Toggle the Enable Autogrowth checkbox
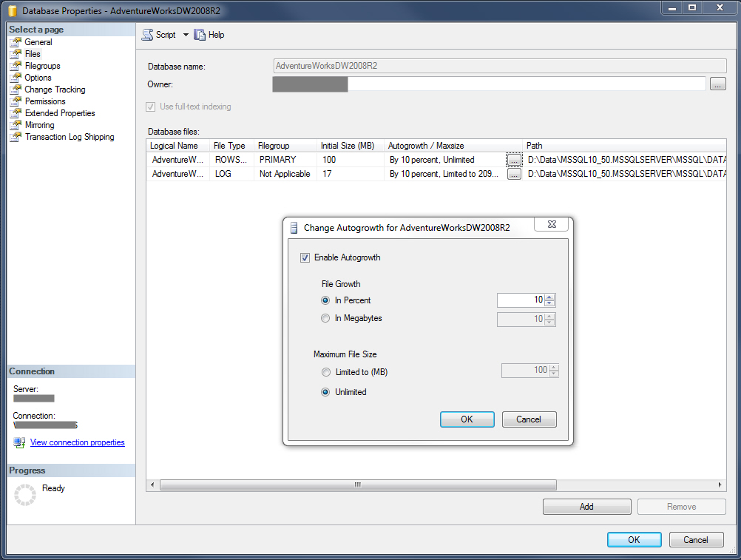 (x=305, y=257)
